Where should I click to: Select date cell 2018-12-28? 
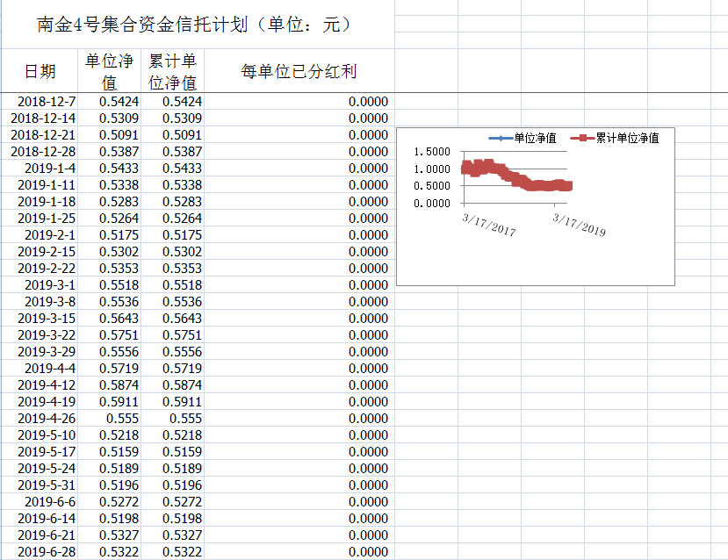[x=40, y=151]
